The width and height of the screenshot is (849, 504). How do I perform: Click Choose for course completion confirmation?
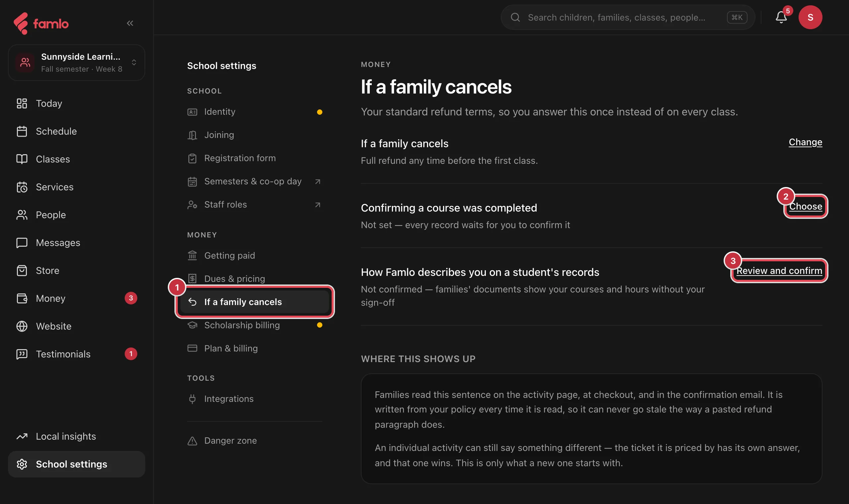[806, 206]
